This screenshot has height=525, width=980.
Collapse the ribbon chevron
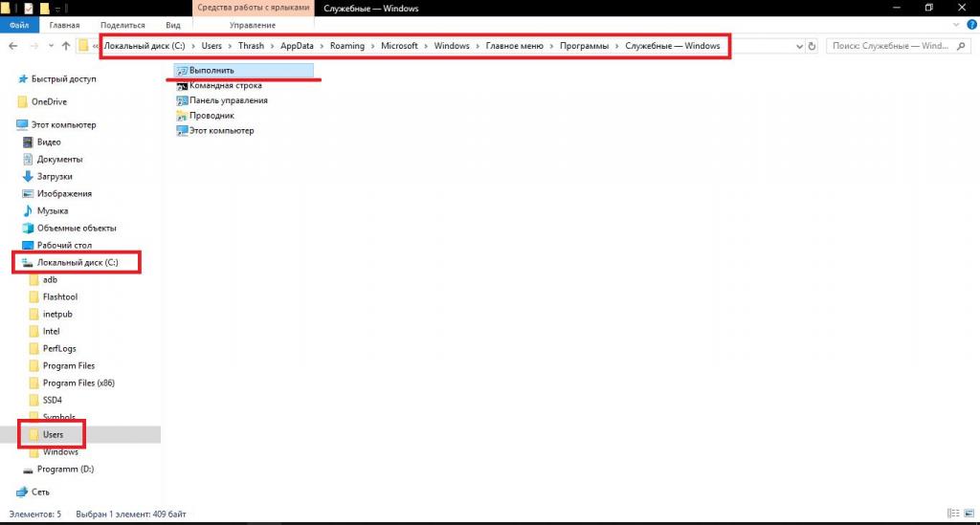tap(956, 25)
